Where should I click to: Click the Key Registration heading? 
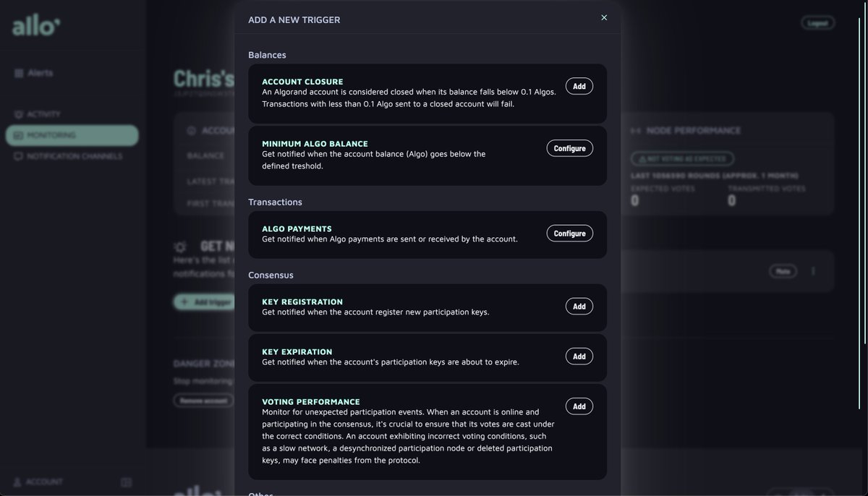[x=302, y=302]
